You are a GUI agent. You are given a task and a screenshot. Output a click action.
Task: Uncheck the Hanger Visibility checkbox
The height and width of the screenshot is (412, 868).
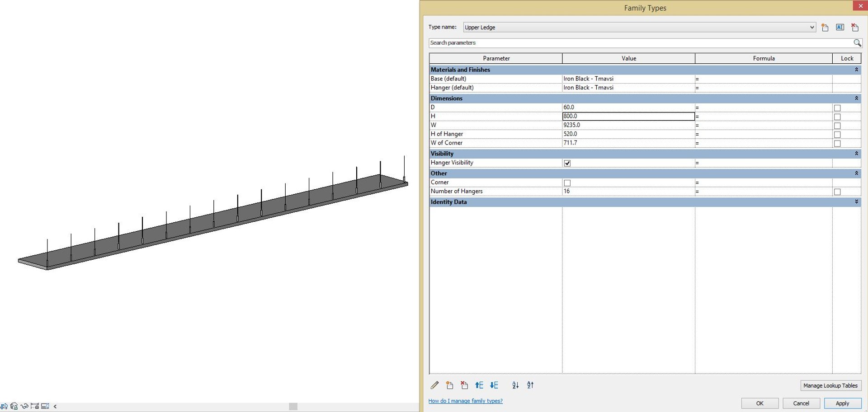point(567,163)
